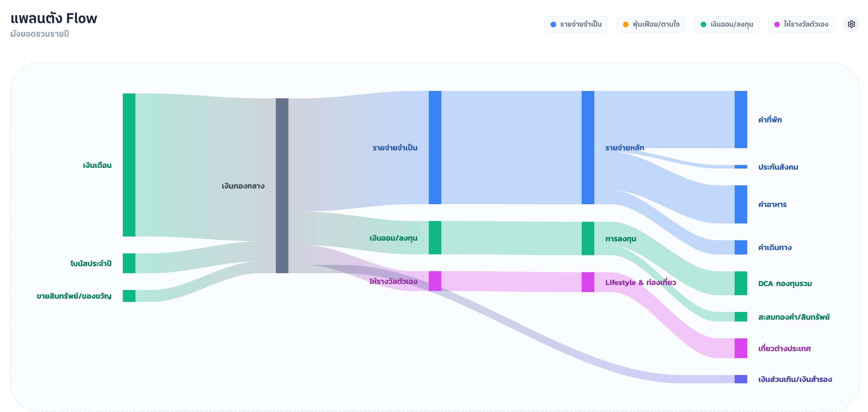The image size is (868, 412).
Task: Click the pink dot on ให้รางวัลตัวเอง legend
Action: 778,24
